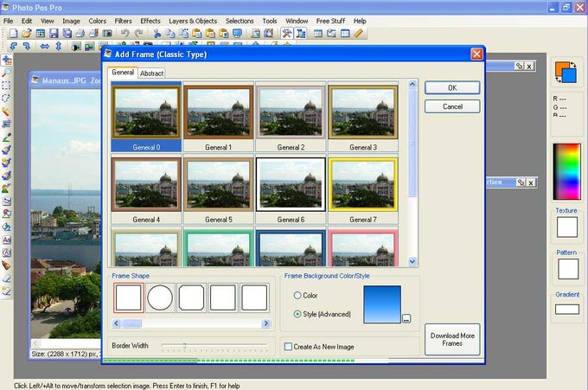This screenshot has height=390, width=588.
Task: Click the Gradient swatch box
Action: [566, 309]
